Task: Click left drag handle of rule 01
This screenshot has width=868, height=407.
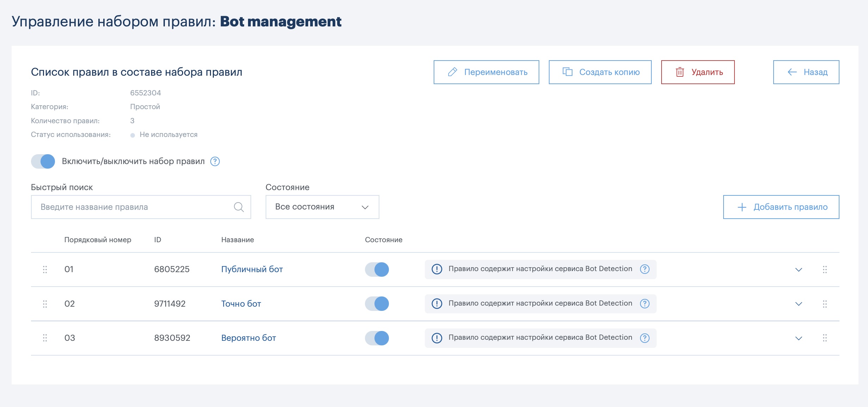Action: click(x=45, y=270)
